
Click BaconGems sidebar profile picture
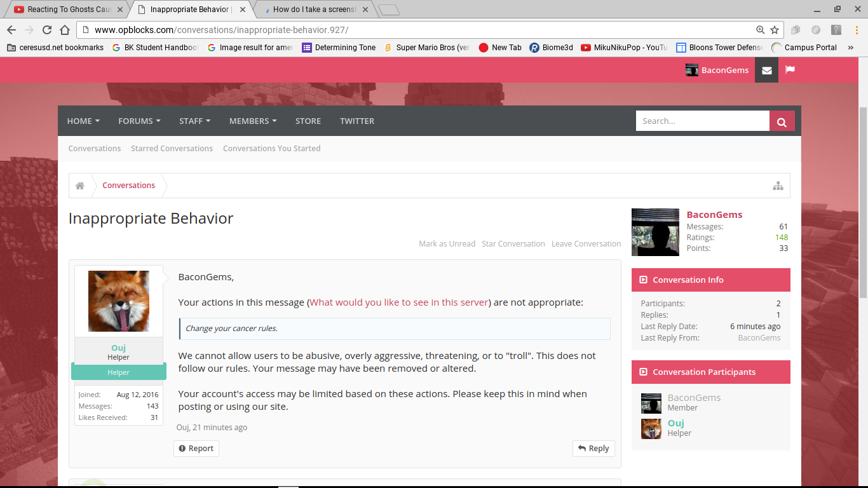655,232
